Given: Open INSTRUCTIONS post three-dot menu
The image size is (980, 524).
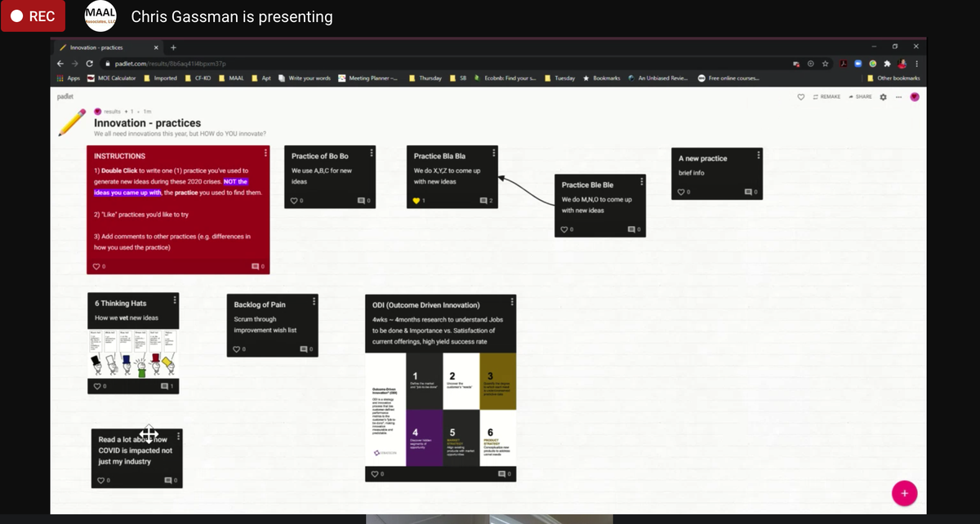Looking at the screenshot, I should coord(265,153).
